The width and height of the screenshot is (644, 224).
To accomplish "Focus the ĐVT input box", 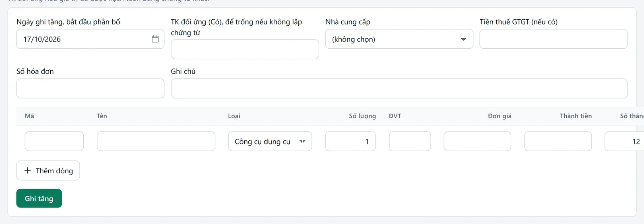I will tap(410, 141).
